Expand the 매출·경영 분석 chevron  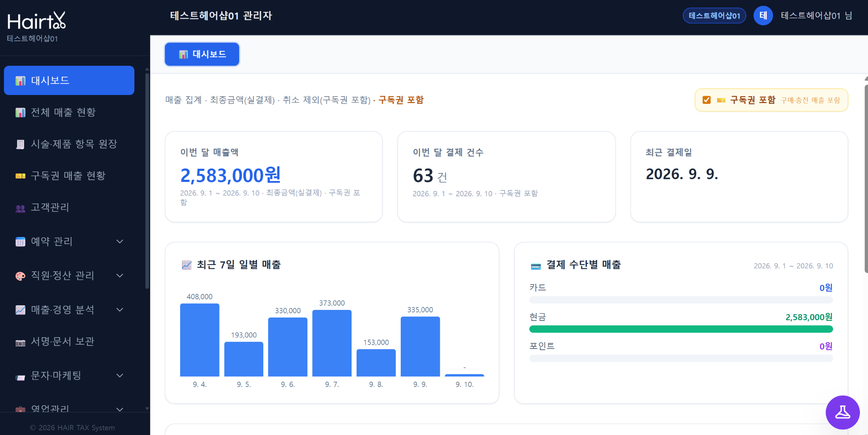120,310
